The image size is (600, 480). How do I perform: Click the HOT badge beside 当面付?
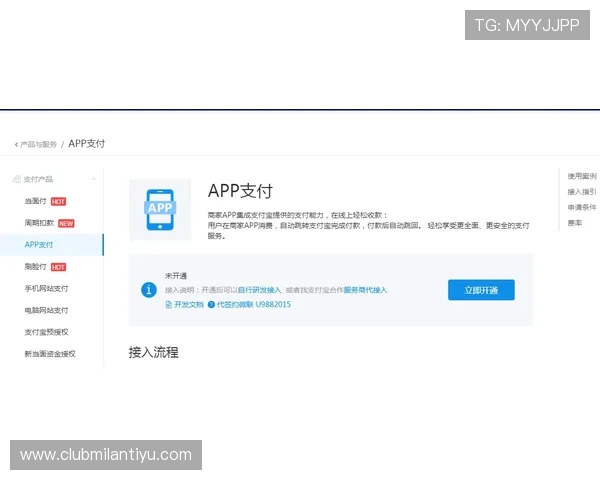pyautogui.click(x=59, y=202)
